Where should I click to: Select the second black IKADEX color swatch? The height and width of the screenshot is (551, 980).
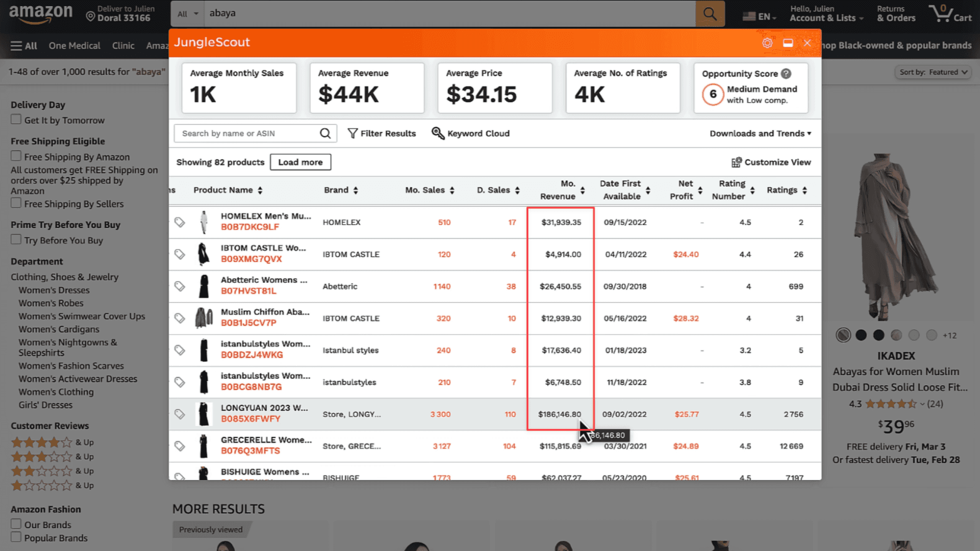click(861, 335)
